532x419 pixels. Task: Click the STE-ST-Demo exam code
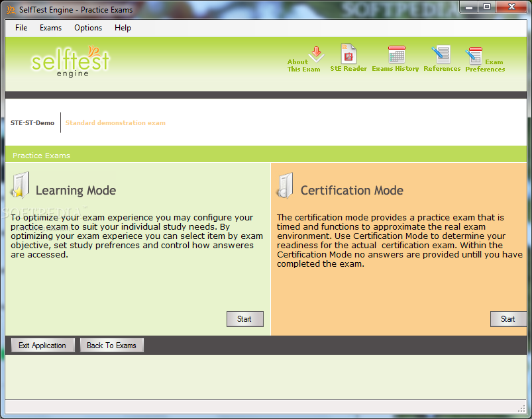(32, 122)
